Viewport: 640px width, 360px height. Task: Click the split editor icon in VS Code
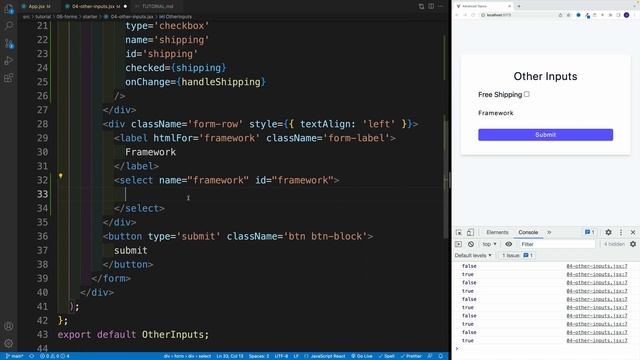pos(431,6)
